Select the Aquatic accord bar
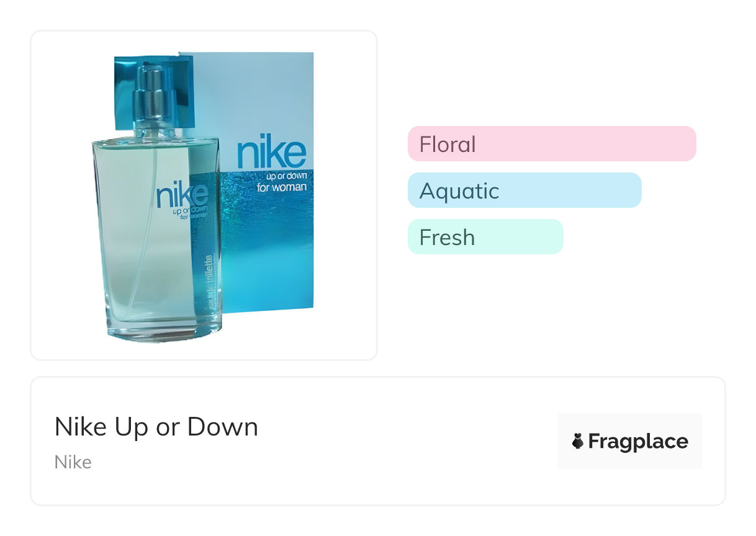Image resolution: width=756 pixels, height=536 pixels. pos(524,190)
